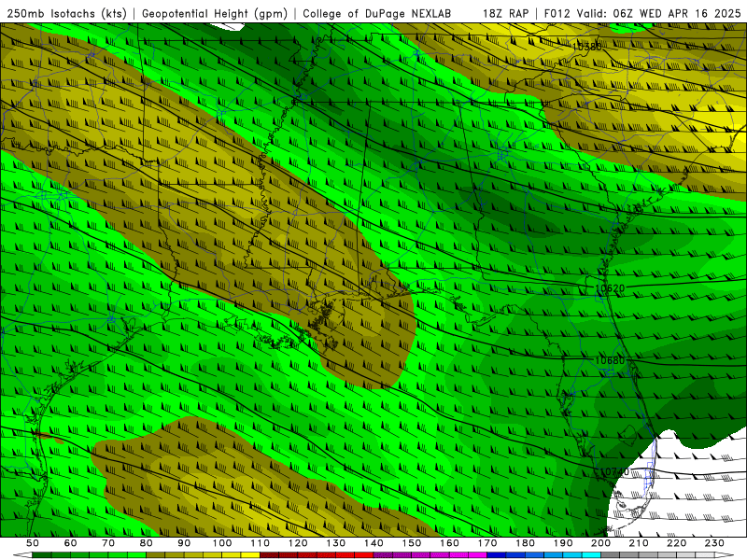This screenshot has height=560, width=747.
Task: Click the 'Valid: 06Z WED APR 16 2025' text
Action: 659,13
